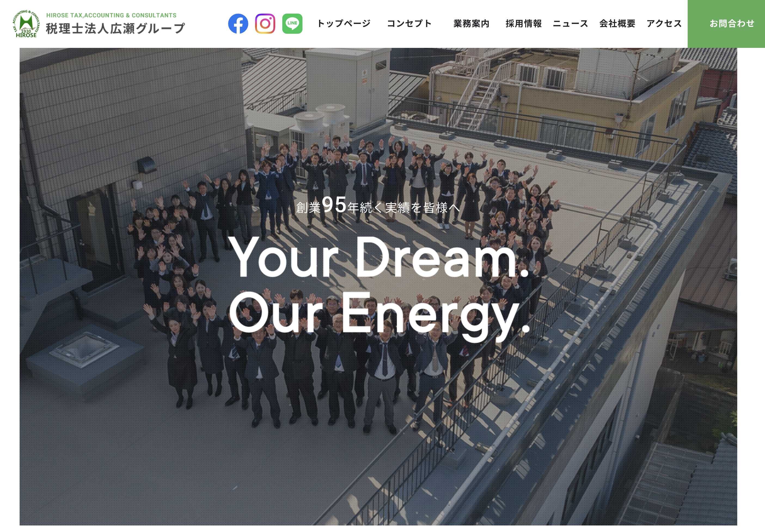This screenshot has width=765, height=532.
Task: Open the Instagram profile icon
Action: 265,24
